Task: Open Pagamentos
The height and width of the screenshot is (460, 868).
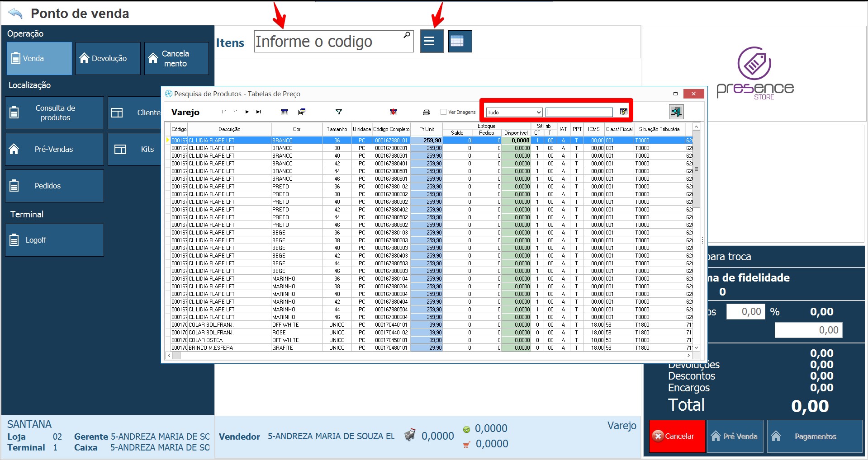Action: pos(815,436)
